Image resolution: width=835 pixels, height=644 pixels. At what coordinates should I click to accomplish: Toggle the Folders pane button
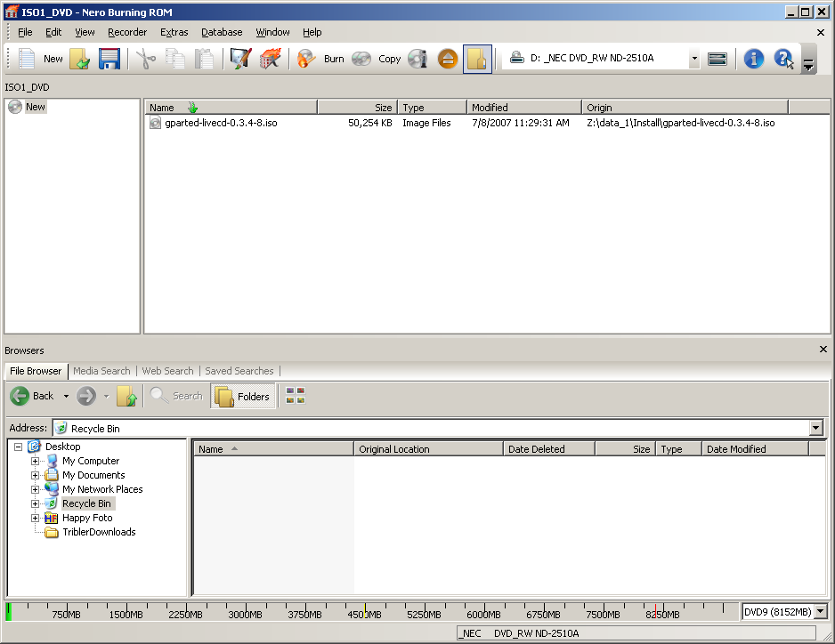coord(243,396)
